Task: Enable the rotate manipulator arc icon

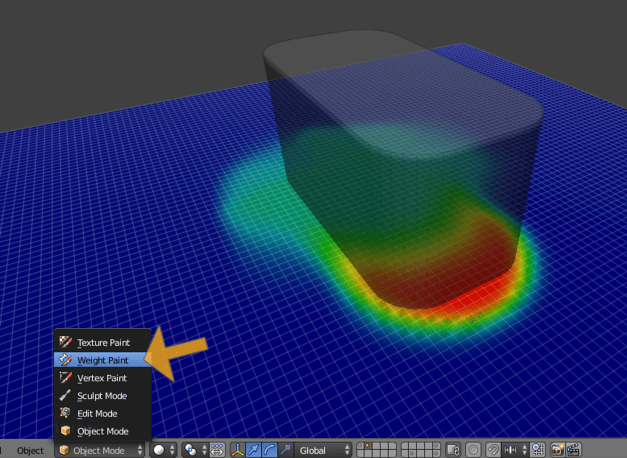Action: click(x=270, y=450)
